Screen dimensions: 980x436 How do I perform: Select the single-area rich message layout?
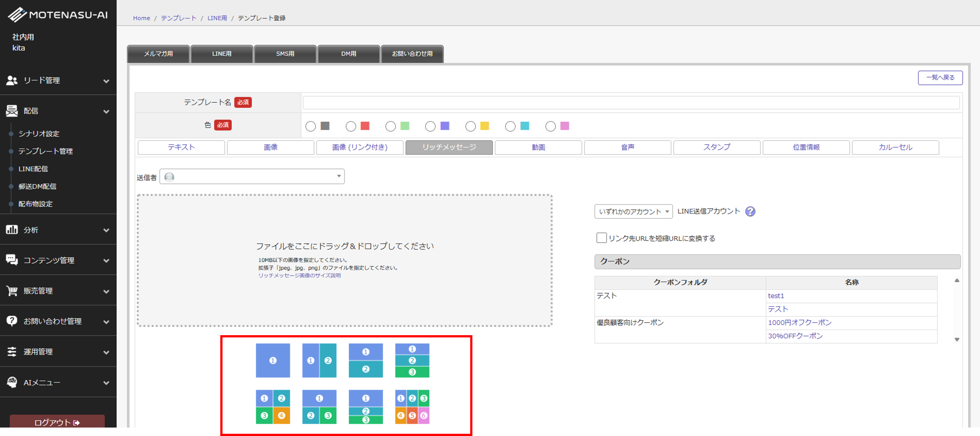272,360
